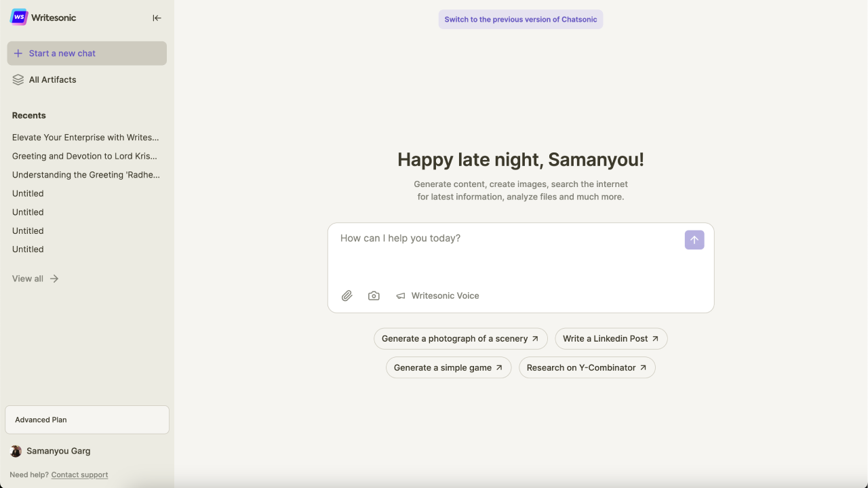Collapse the sidebar with the arrow icon

(x=157, y=18)
